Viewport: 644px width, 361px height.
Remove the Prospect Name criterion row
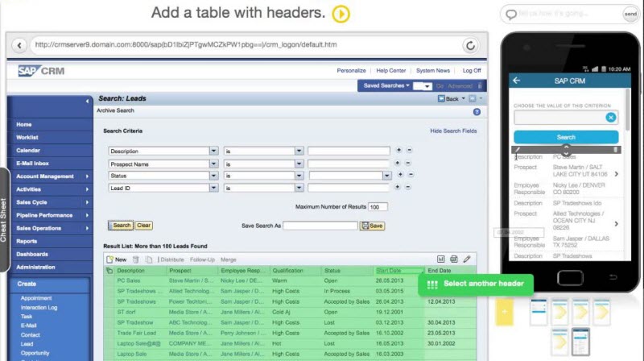coord(408,164)
